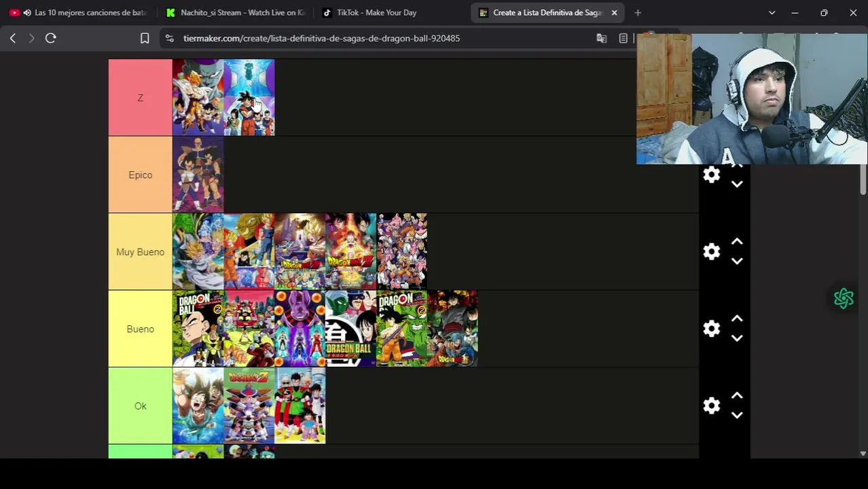The height and width of the screenshot is (489, 868).
Task: Select the Create a Lista Definitiva tab
Action: point(548,13)
